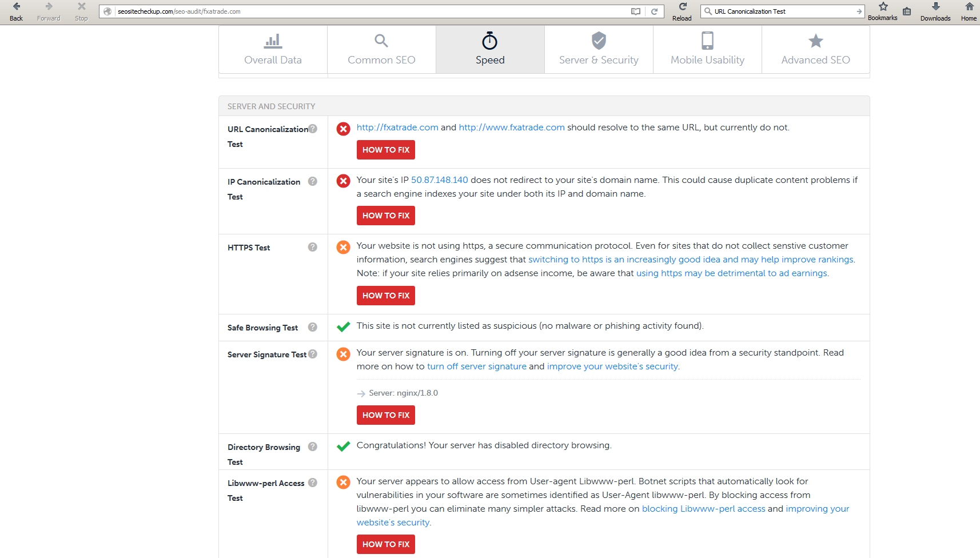Click HOW TO FIX under IP Canonicalization
The width and height of the screenshot is (980, 558).
tap(386, 216)
